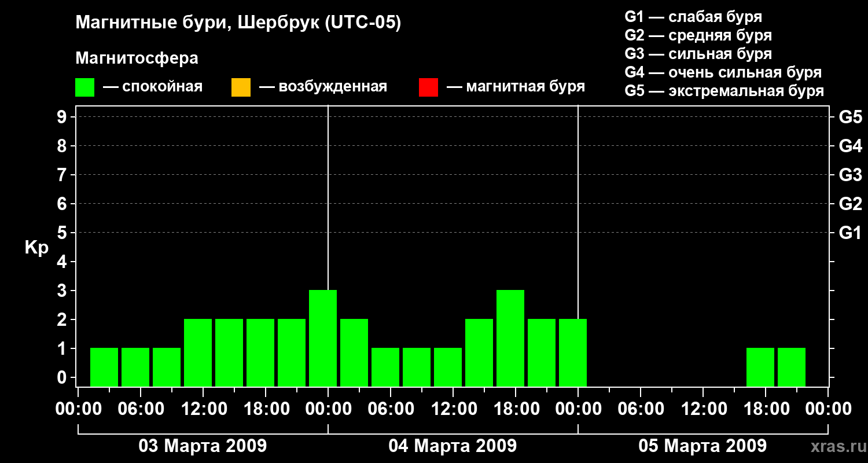Click the G1 label on the right axis

[851, 233]
